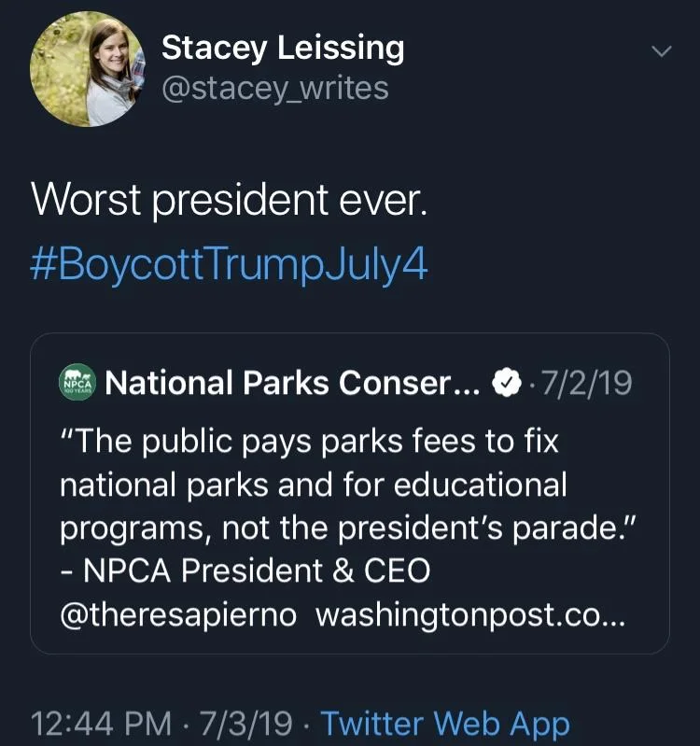Open the washingtonpost.co... article link
This screenshot has width=700, height=746.
click(470, 614)
